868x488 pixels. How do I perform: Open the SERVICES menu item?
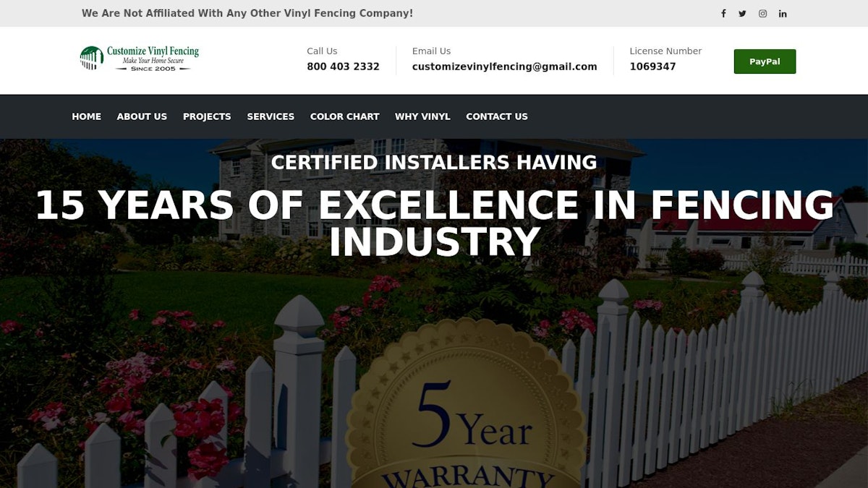[271, 116]
